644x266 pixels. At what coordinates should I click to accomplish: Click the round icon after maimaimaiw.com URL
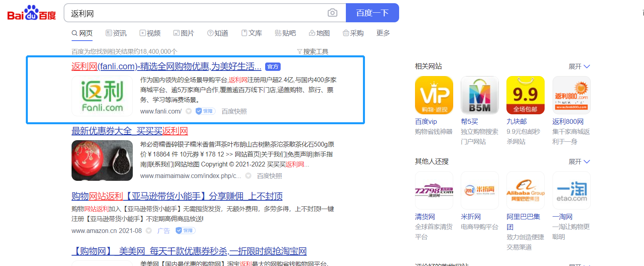[248, 176]
